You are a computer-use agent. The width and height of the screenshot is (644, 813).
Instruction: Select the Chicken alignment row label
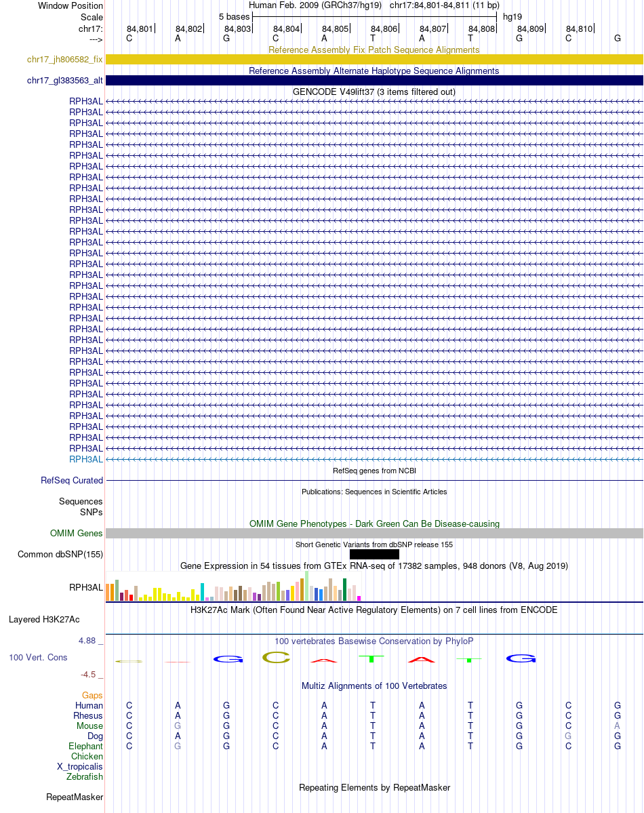pyautogui.click(x=87, y=757)
